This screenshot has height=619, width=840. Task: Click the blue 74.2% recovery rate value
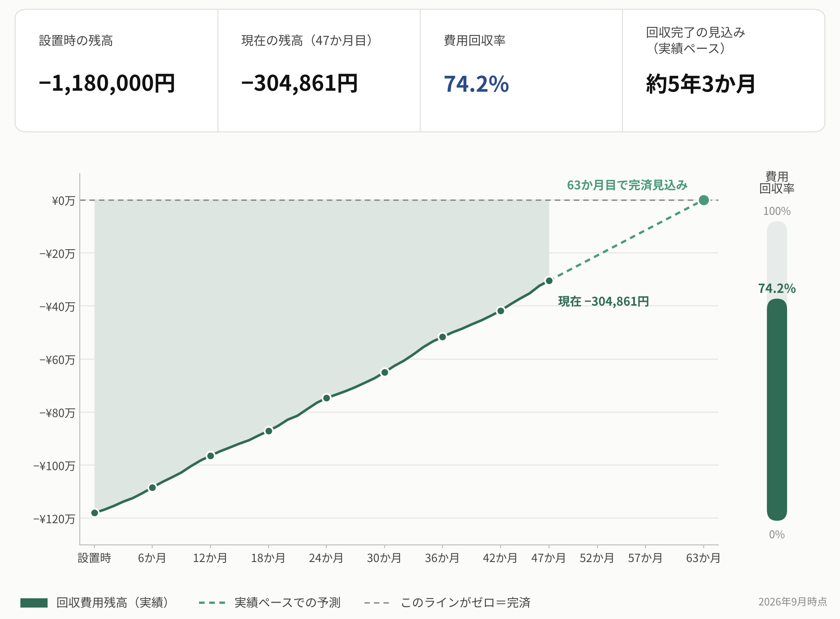pos(476,84)
